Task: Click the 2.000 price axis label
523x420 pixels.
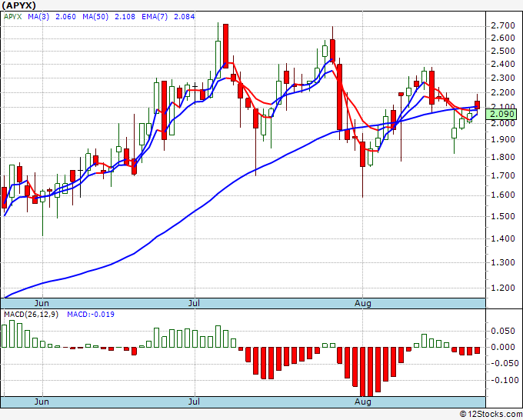Action: coord(503,123)
